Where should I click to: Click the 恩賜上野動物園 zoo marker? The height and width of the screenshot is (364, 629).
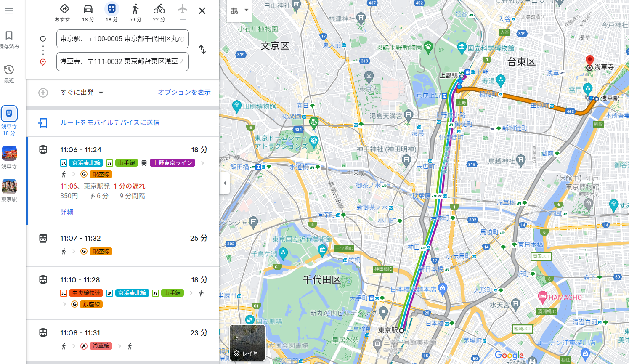[428, 47]
